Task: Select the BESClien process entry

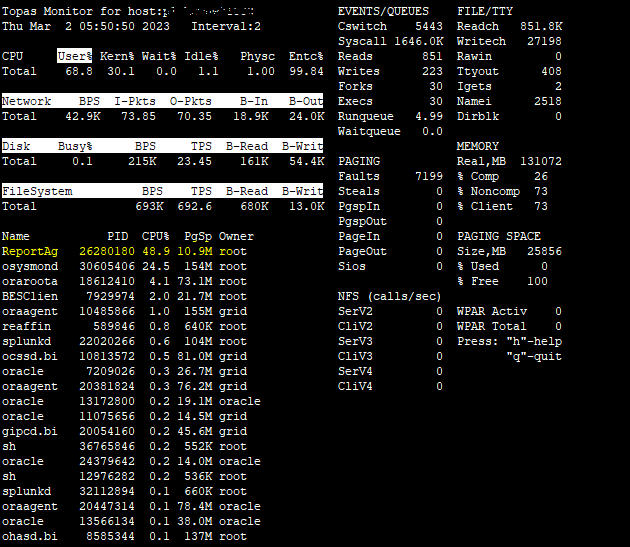Action: pyautogui.click(x=30, y=297)
